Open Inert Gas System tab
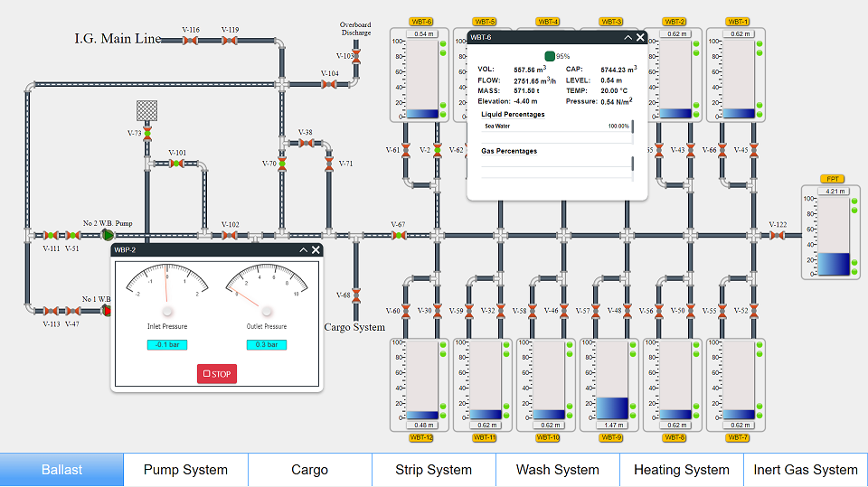868x487 pixels. [806, 470]
